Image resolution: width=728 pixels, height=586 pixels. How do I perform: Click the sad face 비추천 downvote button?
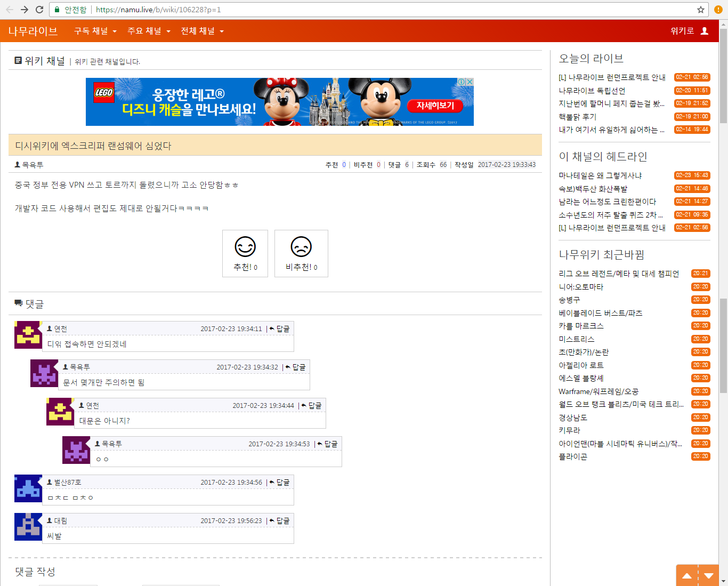pyautogui.click(x=301, y=253)
